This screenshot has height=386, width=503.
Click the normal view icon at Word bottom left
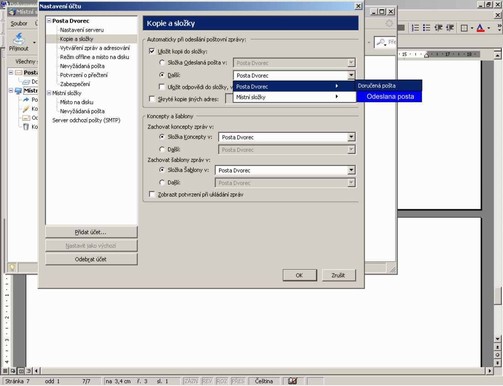pos(5,371)
